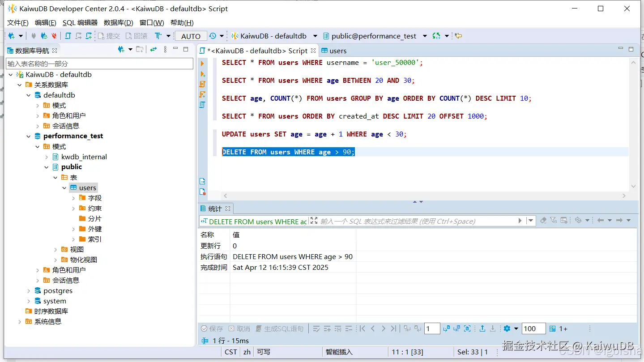Open the public@performance_test schema dropdown
The width and height of the screenshot is (644, 362).
tap(424, 36)
